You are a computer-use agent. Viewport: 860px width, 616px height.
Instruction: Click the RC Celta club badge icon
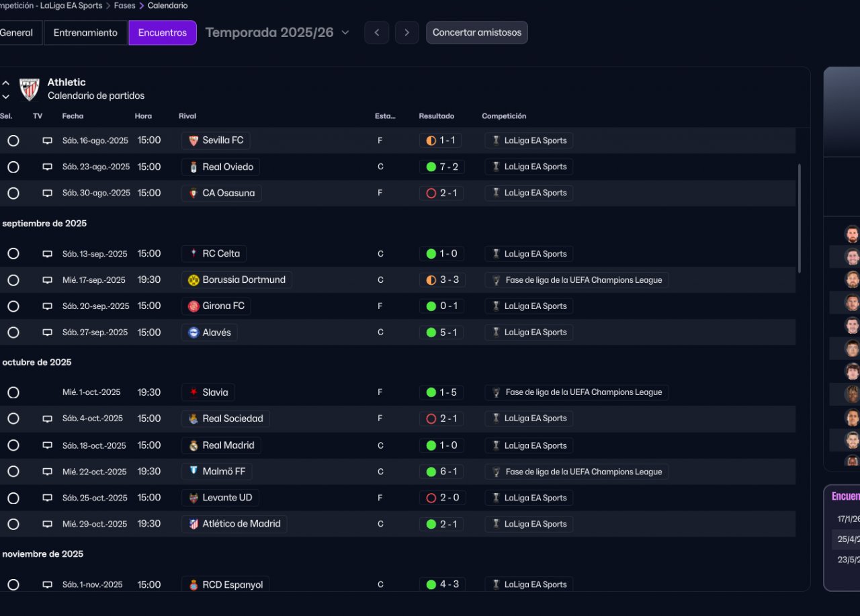193,254
